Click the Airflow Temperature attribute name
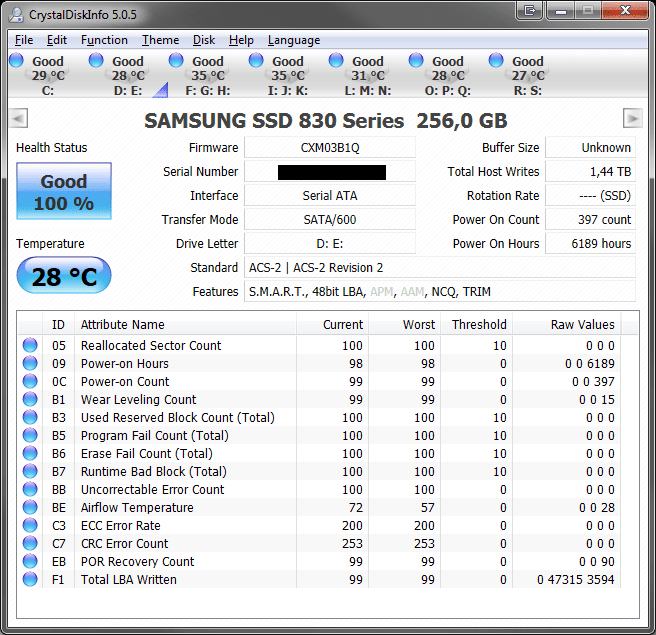Screen dimensions: 656x635 pos(137,507)
